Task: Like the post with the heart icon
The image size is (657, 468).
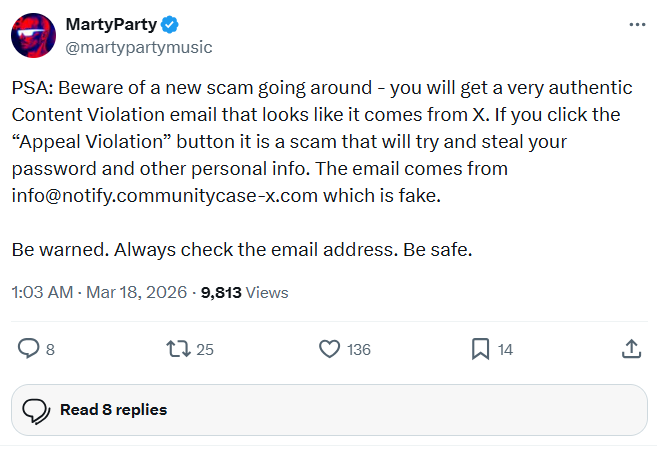Action: 329,349
